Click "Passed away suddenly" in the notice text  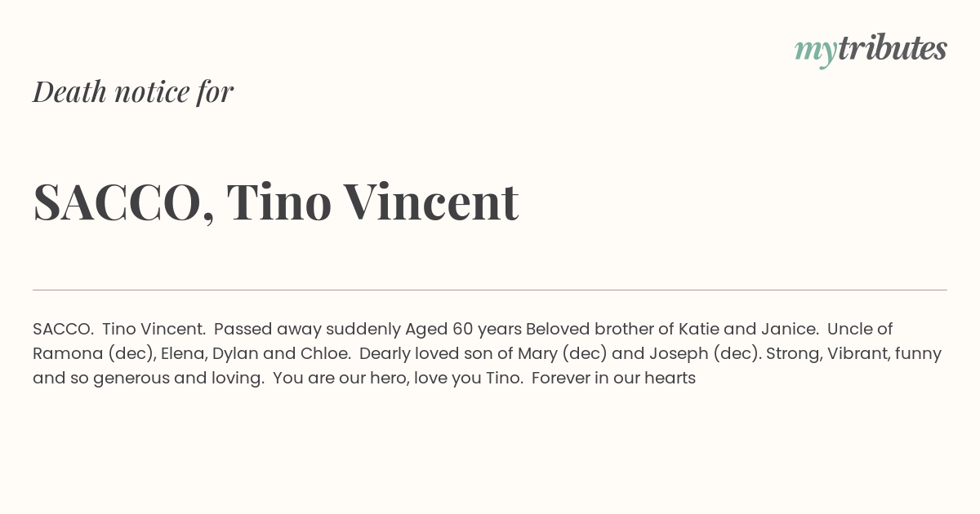[307, 329]
